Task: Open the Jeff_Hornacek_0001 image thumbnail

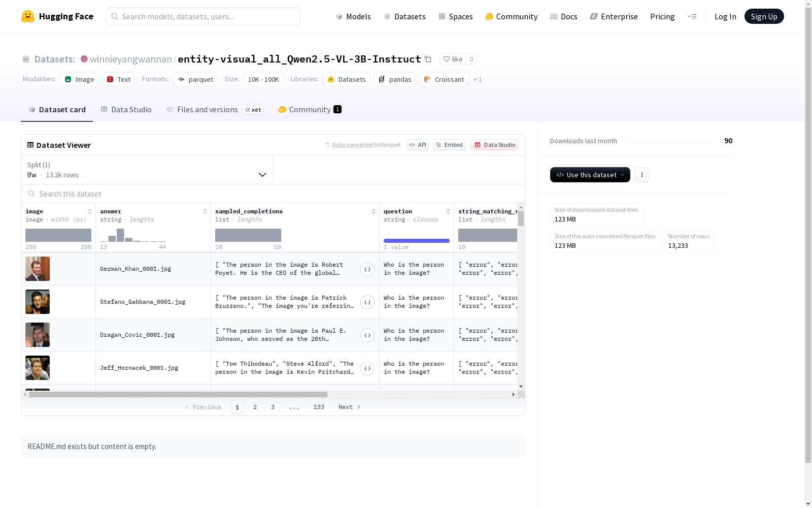Action: 38,368
